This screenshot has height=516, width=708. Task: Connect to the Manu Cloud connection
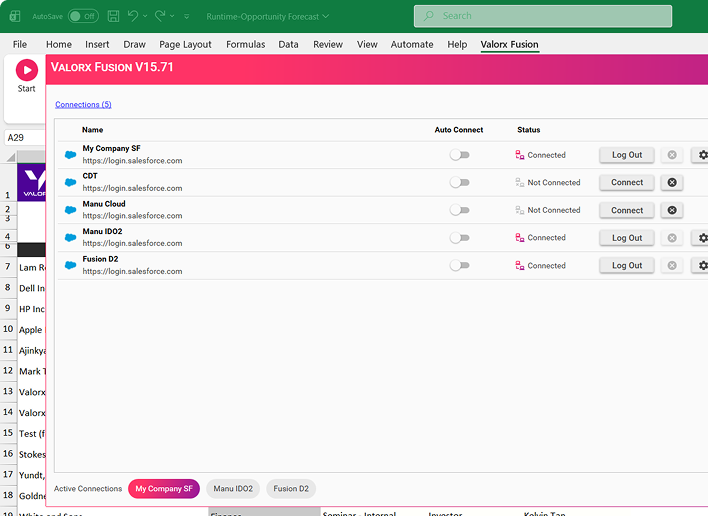coord(627,210)
